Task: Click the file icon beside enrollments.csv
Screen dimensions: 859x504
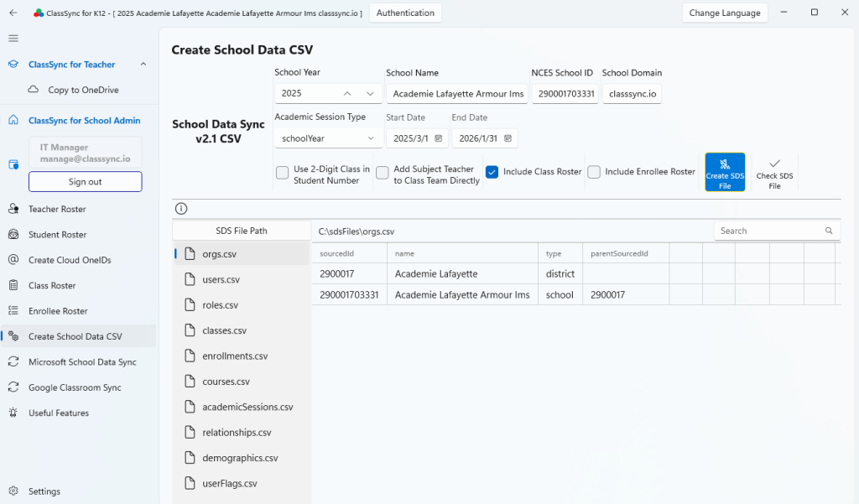Action: point(190,356)
